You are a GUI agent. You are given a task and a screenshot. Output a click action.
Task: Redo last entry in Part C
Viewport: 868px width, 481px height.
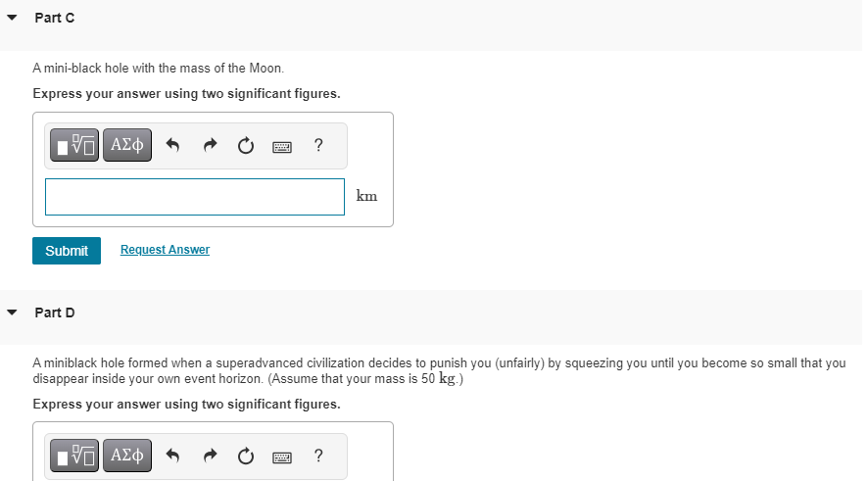[209, 146]
